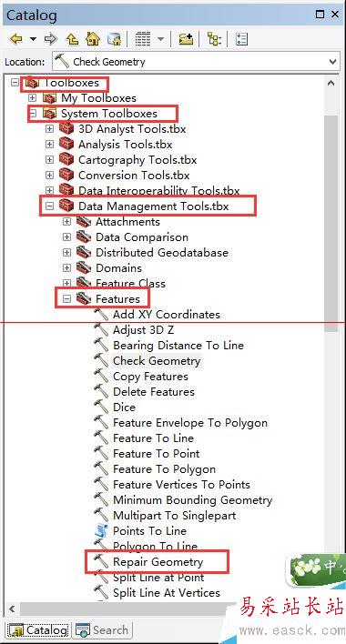Click the Back arrow icon in the Catalog toolbar

point(16,39)
